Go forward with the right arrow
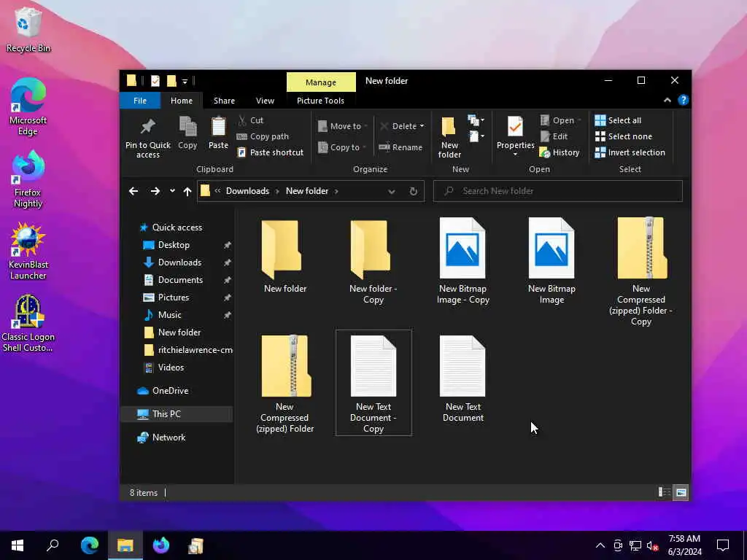Viewport: 747px width, 560px height. (155, 191)
